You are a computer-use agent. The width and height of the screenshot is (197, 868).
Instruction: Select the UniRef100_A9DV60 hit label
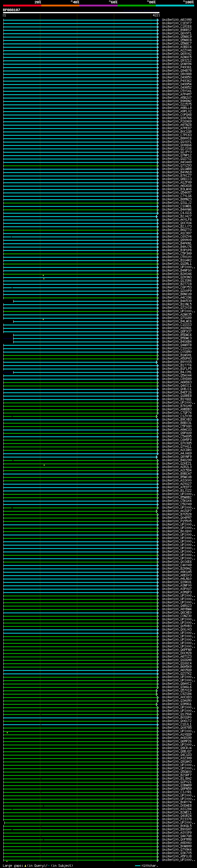point(177,843)
